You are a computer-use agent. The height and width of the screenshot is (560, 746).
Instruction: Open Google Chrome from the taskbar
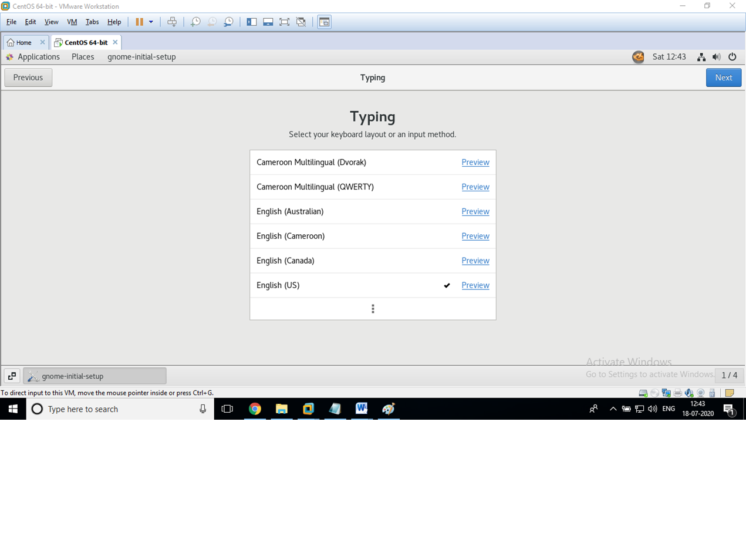[255, 409]
